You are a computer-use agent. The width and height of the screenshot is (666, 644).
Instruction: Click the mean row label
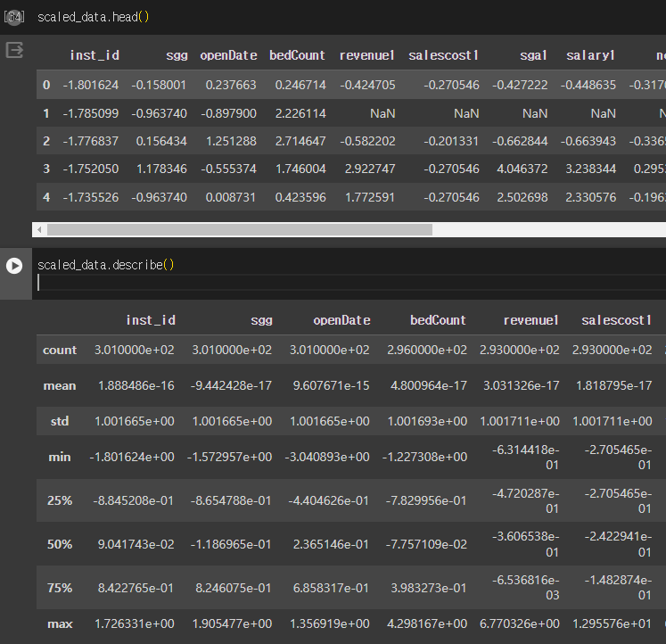[x=60, y=385]
